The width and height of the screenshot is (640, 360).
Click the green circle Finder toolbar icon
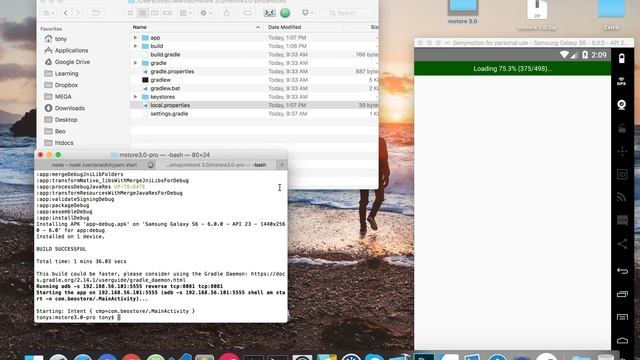point(285,13)
